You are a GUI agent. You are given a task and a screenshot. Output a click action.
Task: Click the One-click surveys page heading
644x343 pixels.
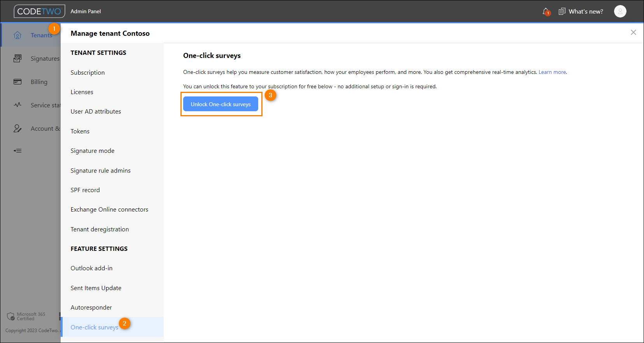click(x=212, y=55)
